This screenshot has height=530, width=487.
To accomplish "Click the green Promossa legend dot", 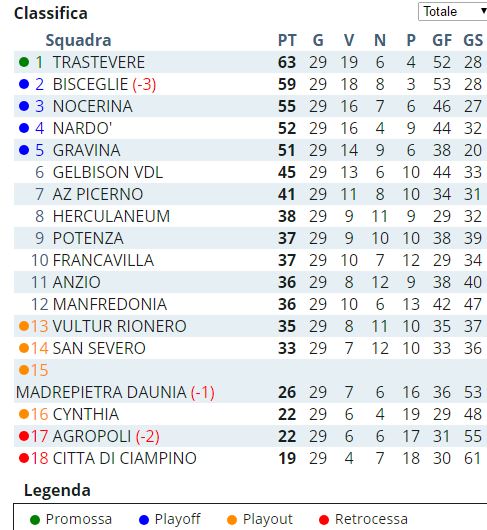I will (35, 520).
